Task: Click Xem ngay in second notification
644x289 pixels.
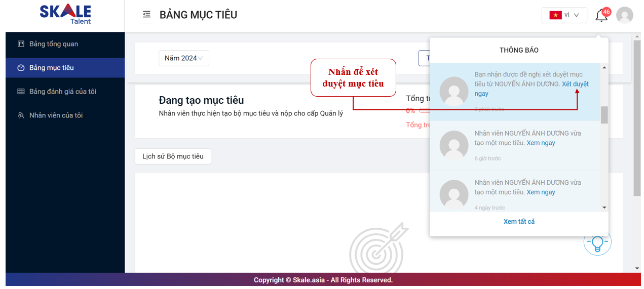Action: [x=541, y=143]
